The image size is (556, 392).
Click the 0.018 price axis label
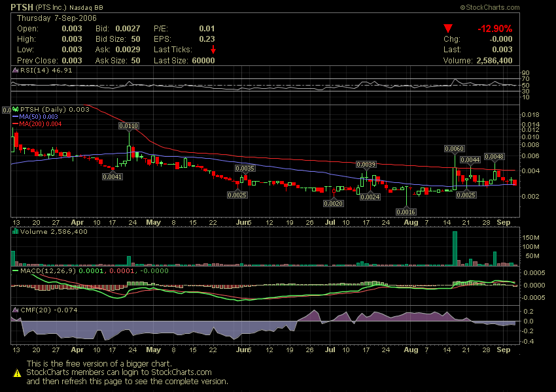(530, 115)
